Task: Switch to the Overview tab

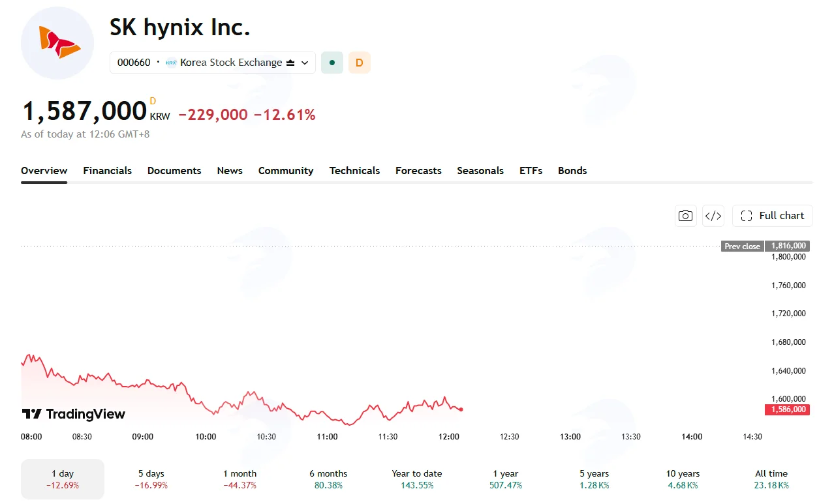Action: coord(44,170)
